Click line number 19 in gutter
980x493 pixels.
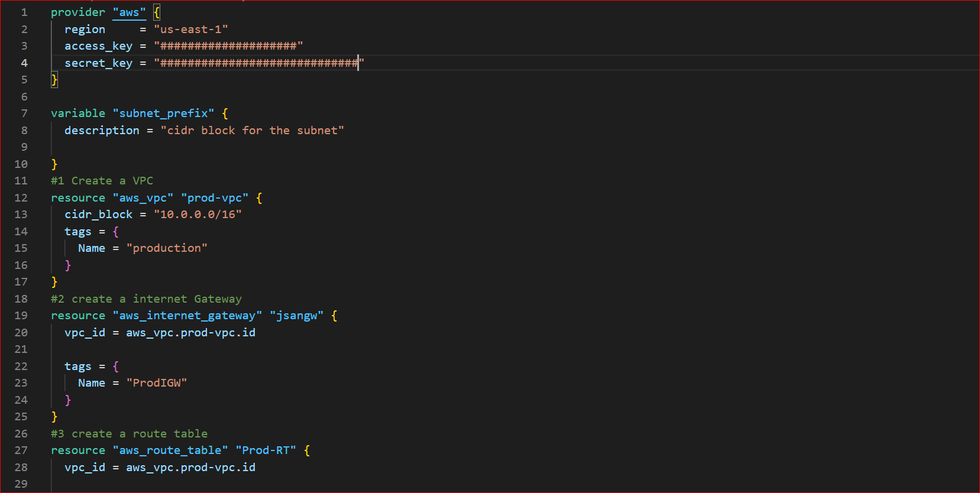click(x=21, y=315)
